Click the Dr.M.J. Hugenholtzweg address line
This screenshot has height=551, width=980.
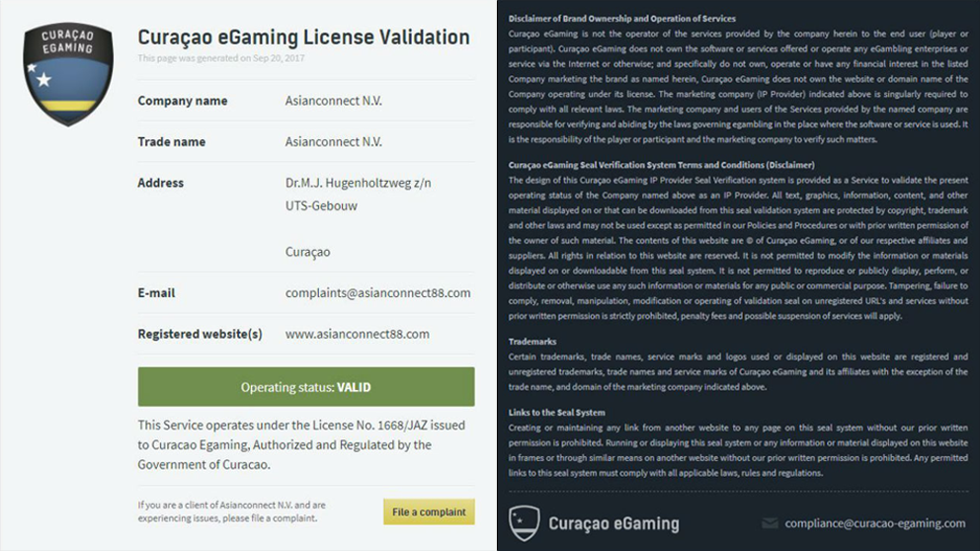[x=358, y=183]
